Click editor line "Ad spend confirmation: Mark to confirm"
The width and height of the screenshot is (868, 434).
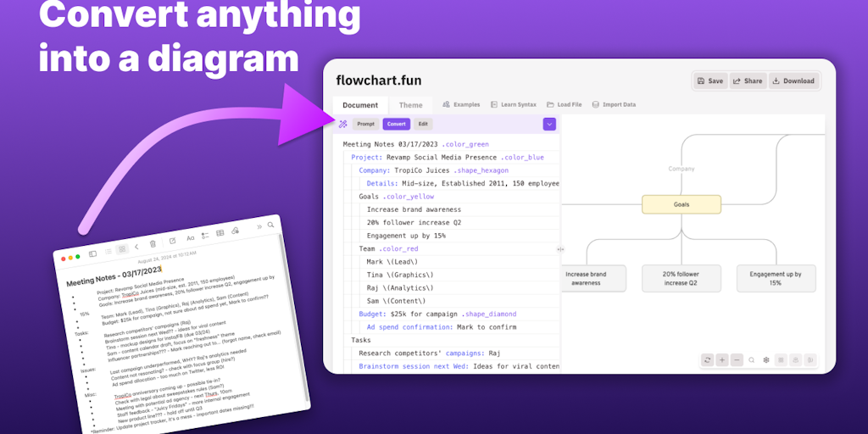click(x=441, y=327)
